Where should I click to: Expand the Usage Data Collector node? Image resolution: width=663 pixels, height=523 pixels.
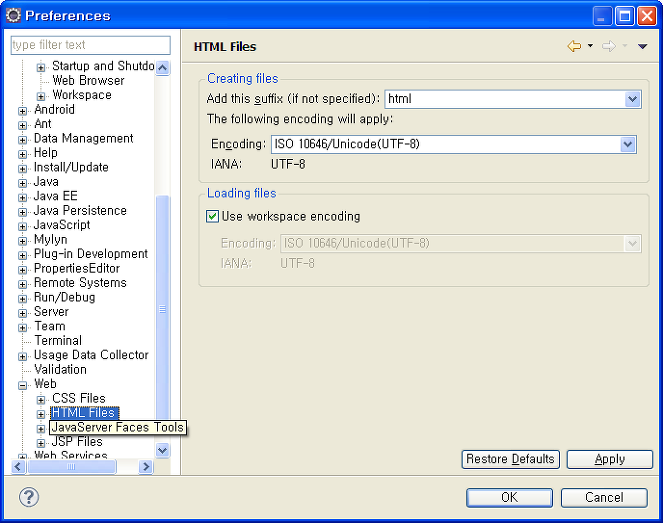coord(22,357)
